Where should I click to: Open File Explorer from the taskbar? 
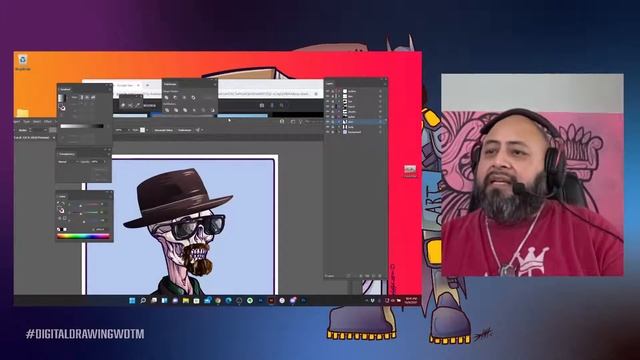pyautogui.click(x=186, y=301)
